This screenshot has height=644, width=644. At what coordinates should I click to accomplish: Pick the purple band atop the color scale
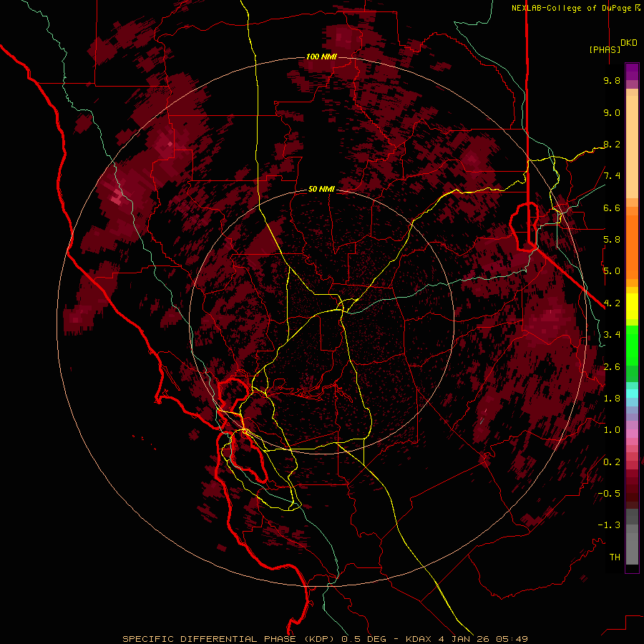(632, 72)
